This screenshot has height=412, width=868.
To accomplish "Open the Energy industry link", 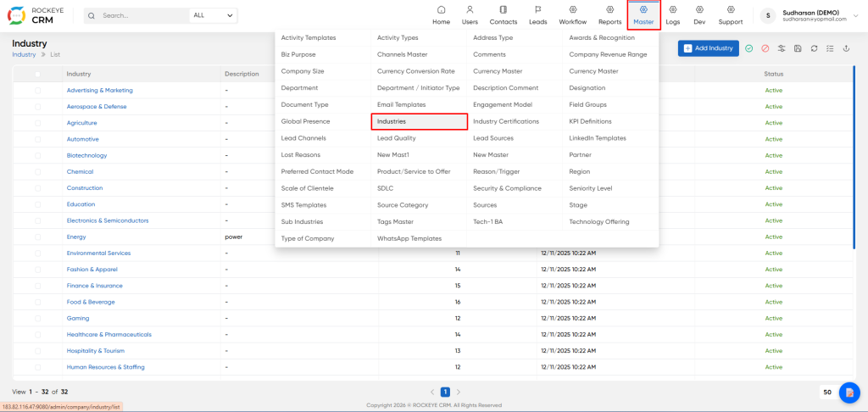I will [76, 237].
